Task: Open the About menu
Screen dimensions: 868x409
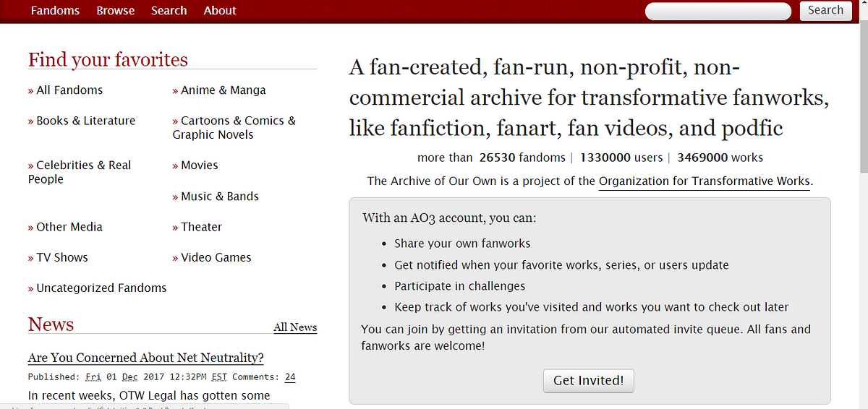Action: point(220,11)
